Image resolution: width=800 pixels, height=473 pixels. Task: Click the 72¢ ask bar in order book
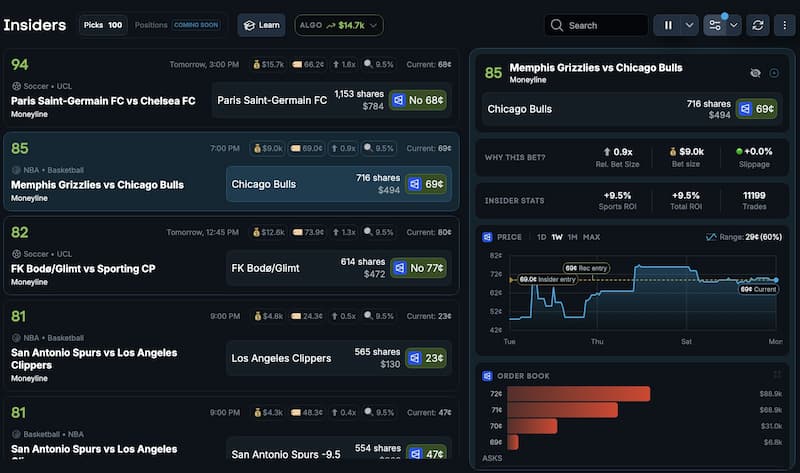point(579,394)
